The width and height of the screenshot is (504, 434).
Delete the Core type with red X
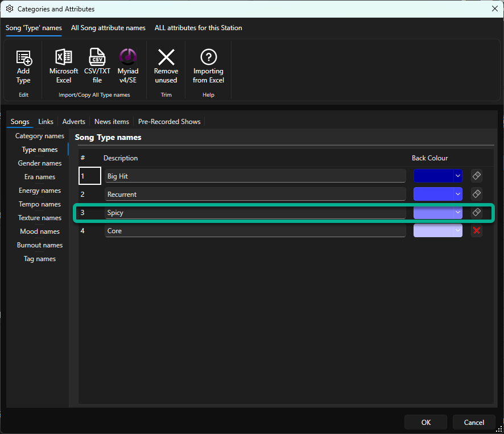pos(476,230)
